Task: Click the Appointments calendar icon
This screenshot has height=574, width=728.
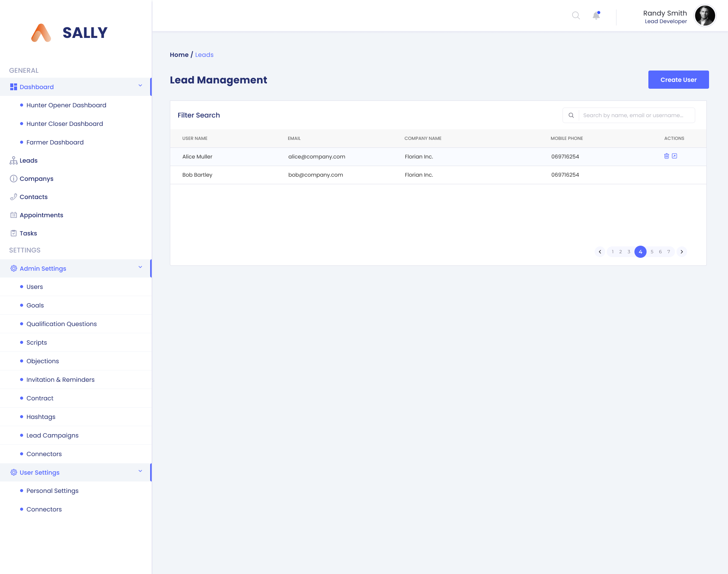Action: pos(14,215)
